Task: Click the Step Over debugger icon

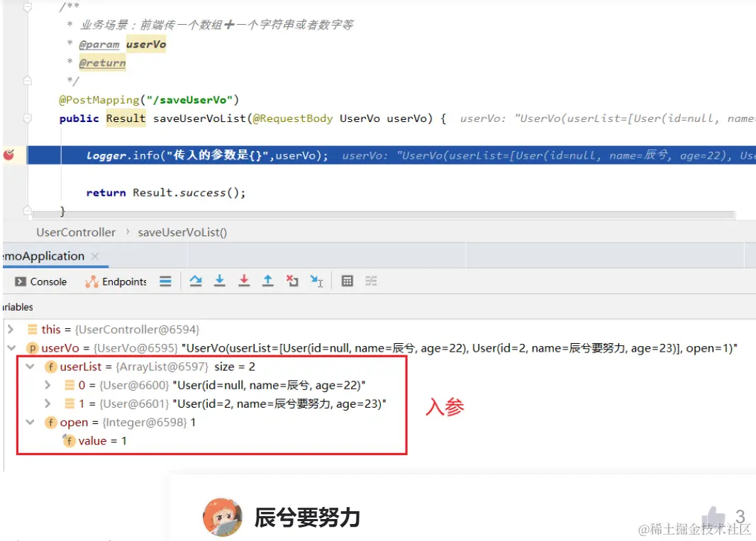Action: [x=195, y=281]
